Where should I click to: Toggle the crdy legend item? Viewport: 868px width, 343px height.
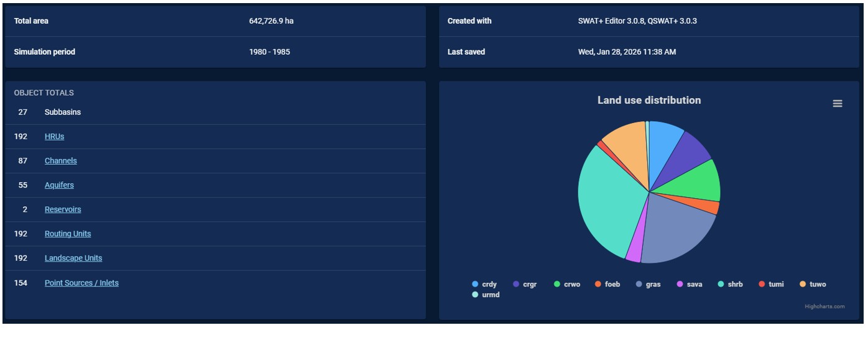click(x=484, y=284)
